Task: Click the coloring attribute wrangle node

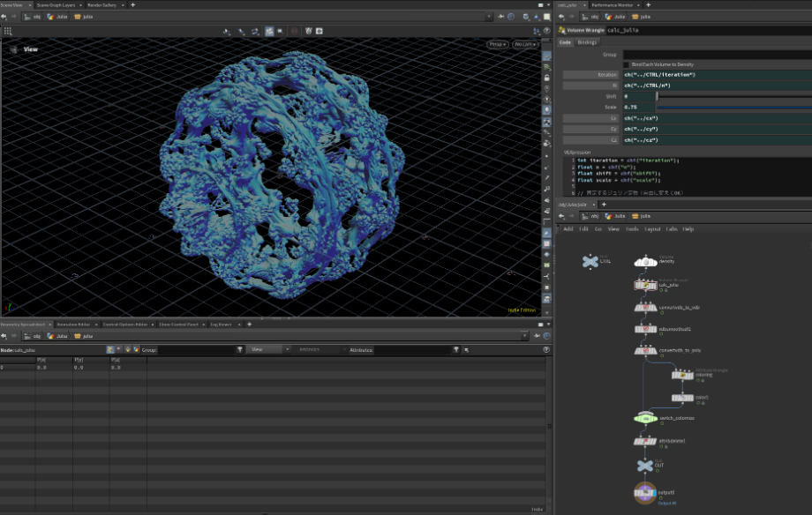Action: (x=682, y=375)
